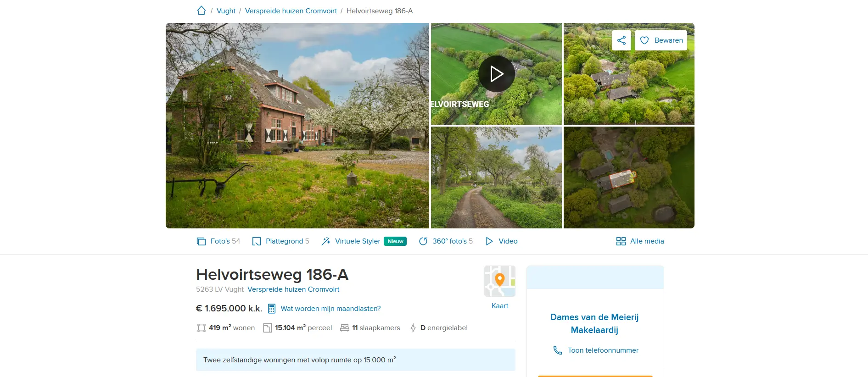Click the Vught breadcrumb link
The height and width of the screenshot is (377, 868).
226,11
